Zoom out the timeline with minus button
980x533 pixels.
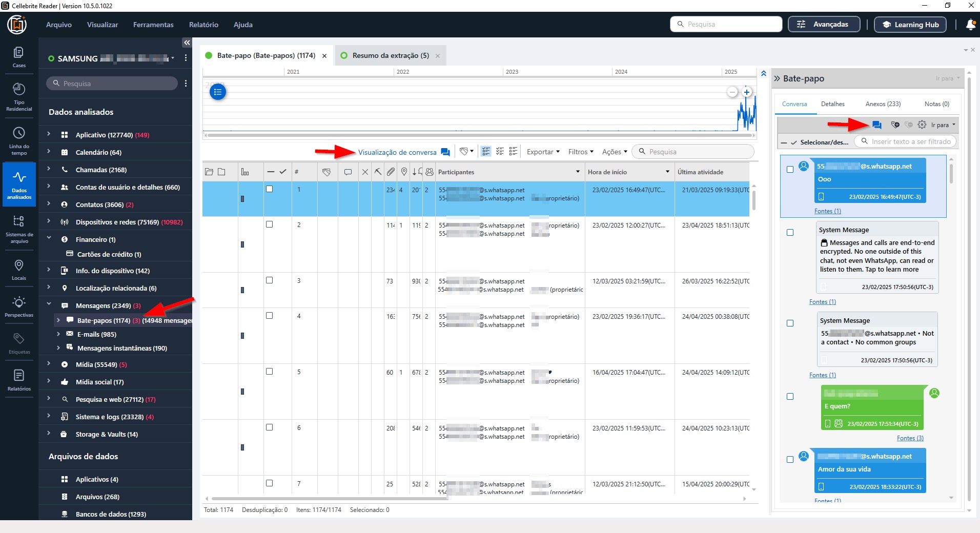coord(732,92)
